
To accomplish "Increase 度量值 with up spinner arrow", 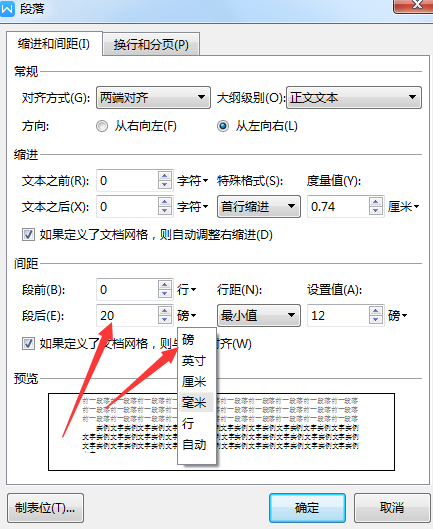I will click(376, 202).
